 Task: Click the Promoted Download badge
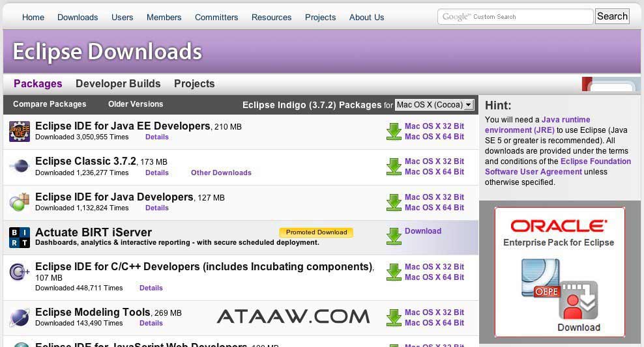click(316, 232)
